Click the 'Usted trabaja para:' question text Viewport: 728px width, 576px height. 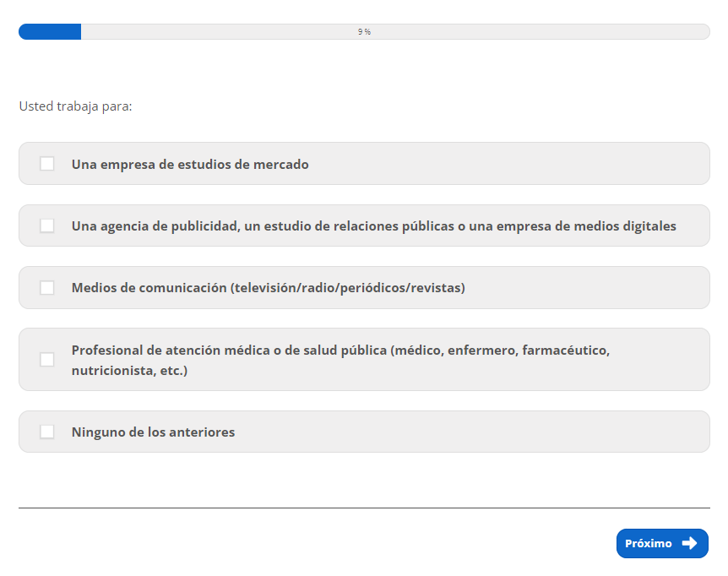[x=75, y=107]
